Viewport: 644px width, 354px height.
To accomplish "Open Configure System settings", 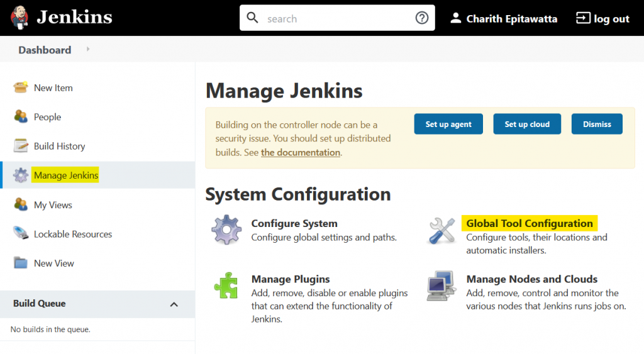I will tap(294, 223).
